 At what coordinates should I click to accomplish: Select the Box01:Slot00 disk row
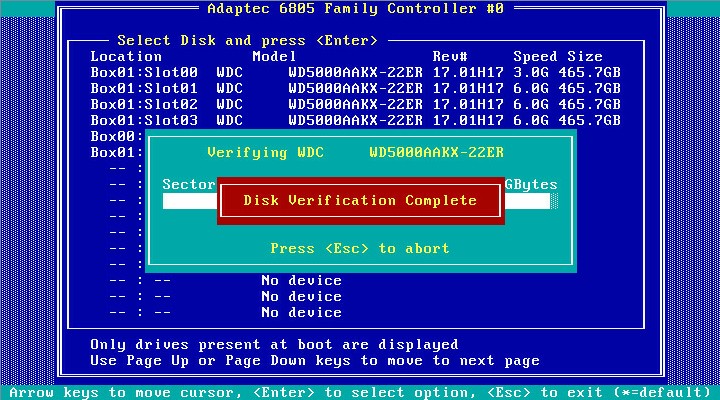click(x=356, y=73)
